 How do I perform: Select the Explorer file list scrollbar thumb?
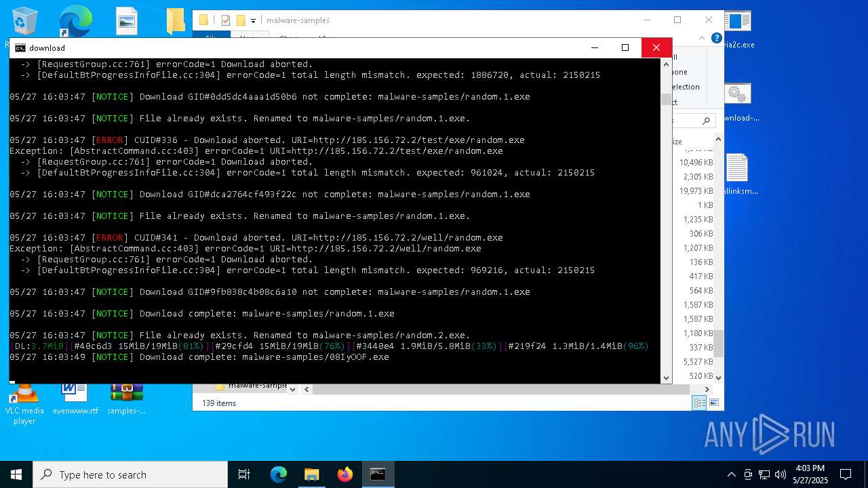718,344
